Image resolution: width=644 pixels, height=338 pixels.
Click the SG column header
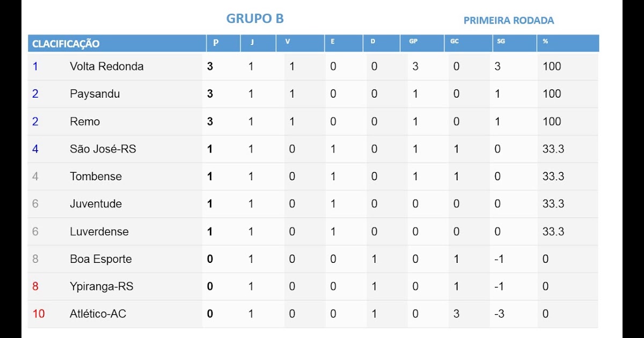[501, 41]
